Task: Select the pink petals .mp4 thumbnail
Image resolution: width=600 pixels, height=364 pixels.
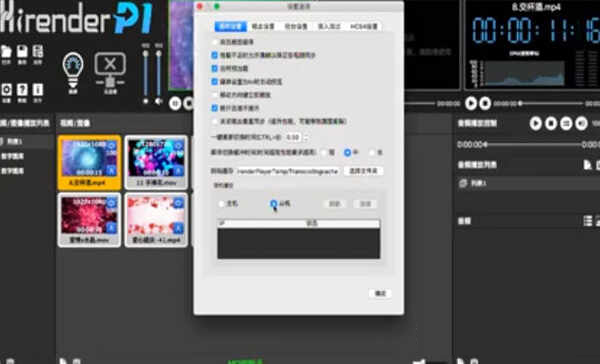Action: coord(156,220)
